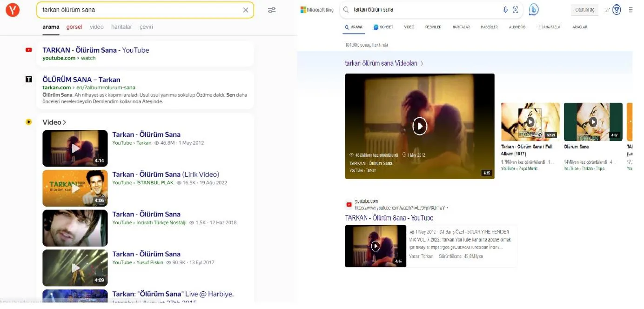Screen dimensions: 644x309
Task: Open the tarkan.com green URL link
Action: [89, 87]
